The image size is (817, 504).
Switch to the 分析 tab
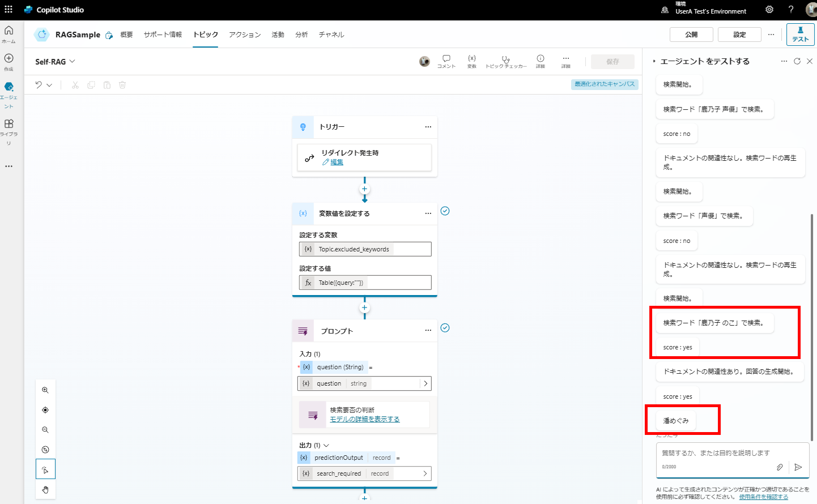pyautogui.click(x=301, y=35)
